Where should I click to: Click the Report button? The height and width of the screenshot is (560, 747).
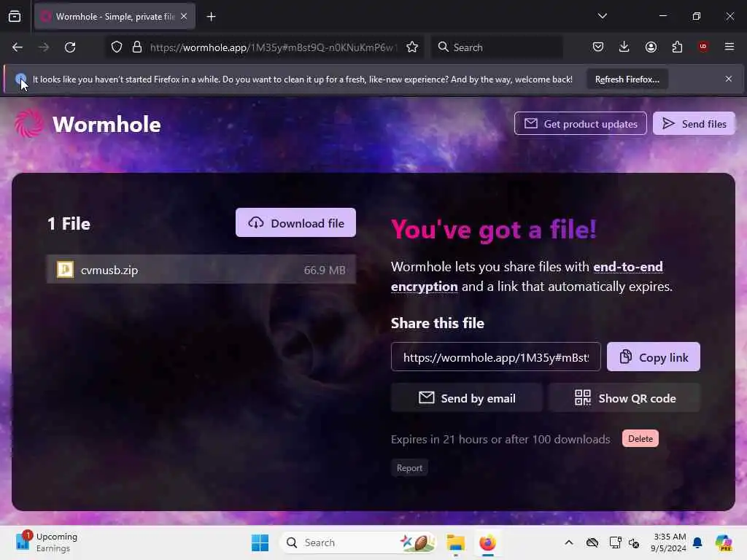(x=409, y=468)
